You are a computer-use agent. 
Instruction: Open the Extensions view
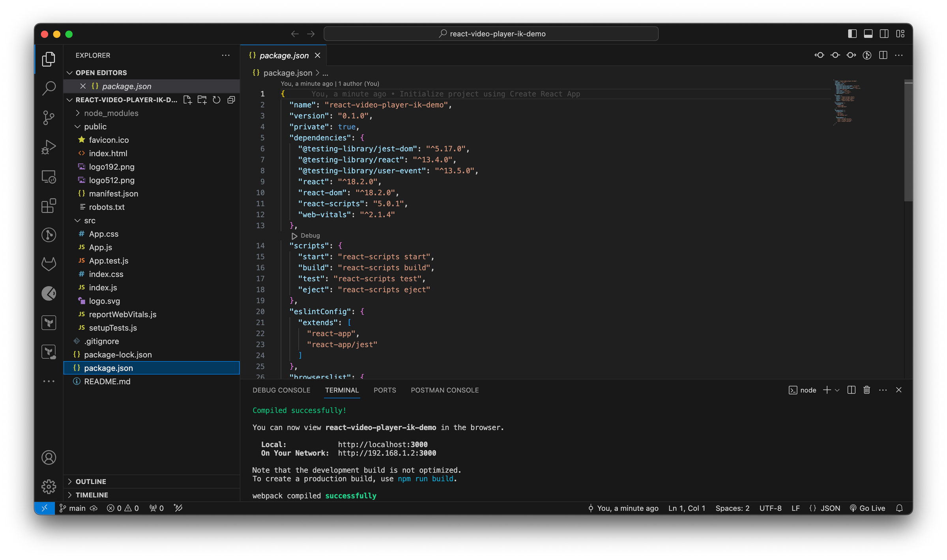point(49,205)
